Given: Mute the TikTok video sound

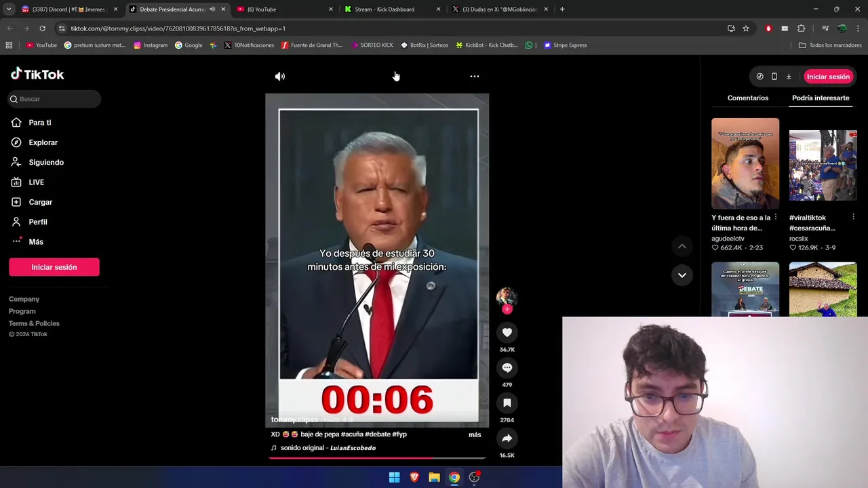Looking at the screenshot, I should pos(280,77).
